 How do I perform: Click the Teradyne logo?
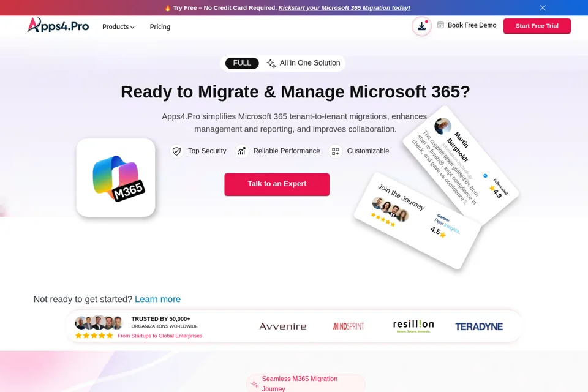coord(479,326)
